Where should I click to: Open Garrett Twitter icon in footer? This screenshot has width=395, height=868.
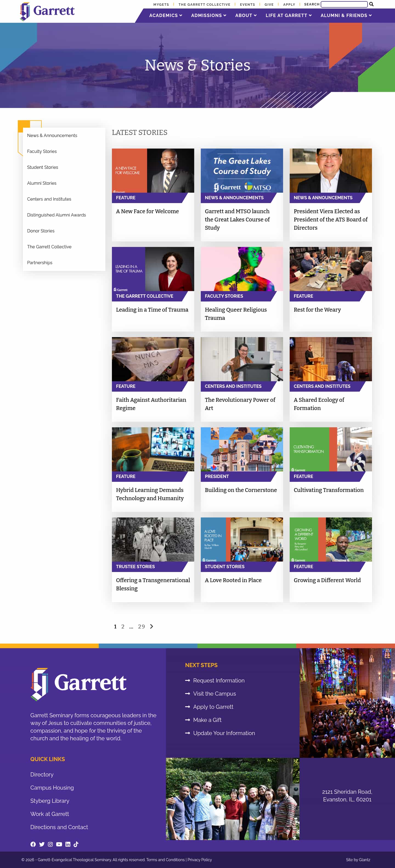[x=42, y=844]
